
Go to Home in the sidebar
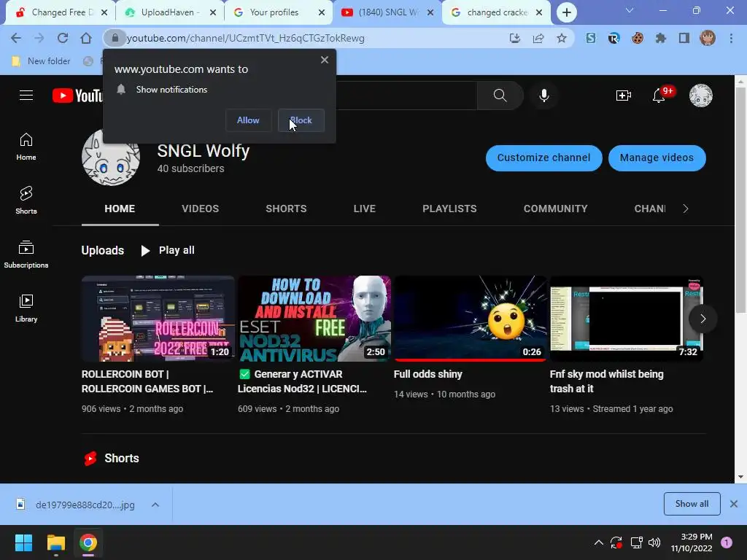[26, 147]
